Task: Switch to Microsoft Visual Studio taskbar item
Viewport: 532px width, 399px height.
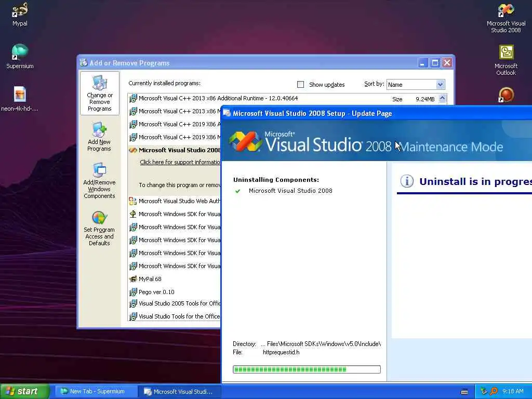Action: (x=179, y=392)
